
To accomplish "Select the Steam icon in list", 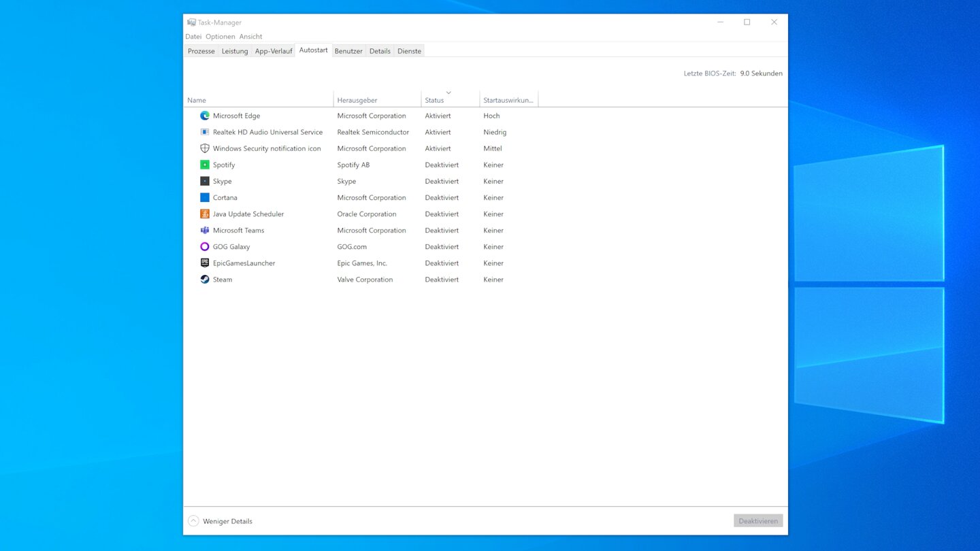I will pyautogui.click(x=204, y=279).
